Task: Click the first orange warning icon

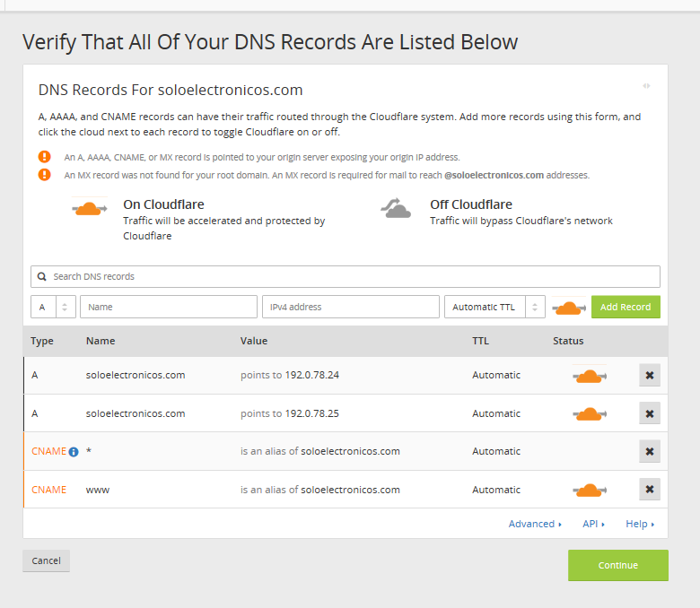Action: [45, 157]
